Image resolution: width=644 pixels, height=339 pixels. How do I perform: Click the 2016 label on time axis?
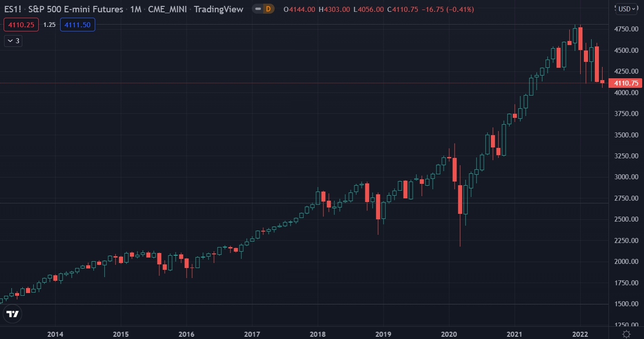pos(186,334)
